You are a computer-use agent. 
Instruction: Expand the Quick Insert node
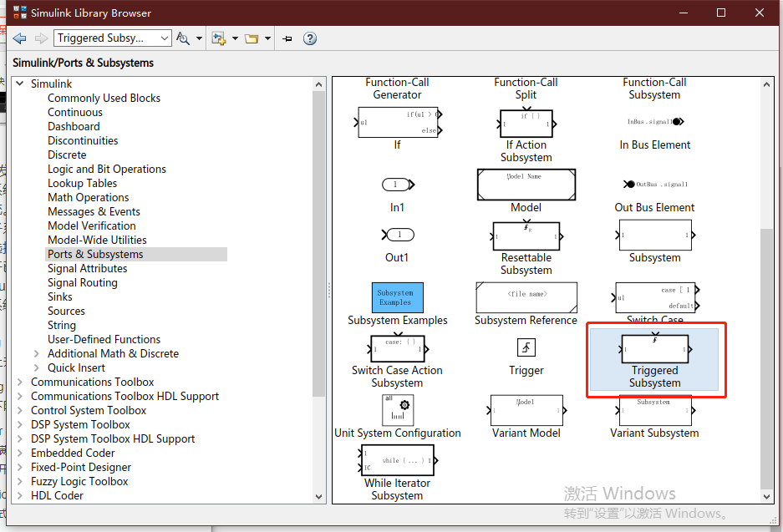point(37,367)
